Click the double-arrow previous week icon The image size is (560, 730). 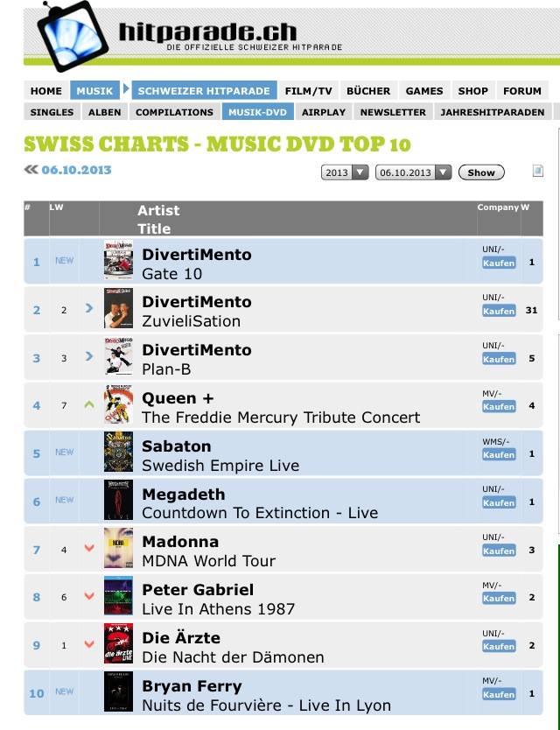click(x=31, y=170)
